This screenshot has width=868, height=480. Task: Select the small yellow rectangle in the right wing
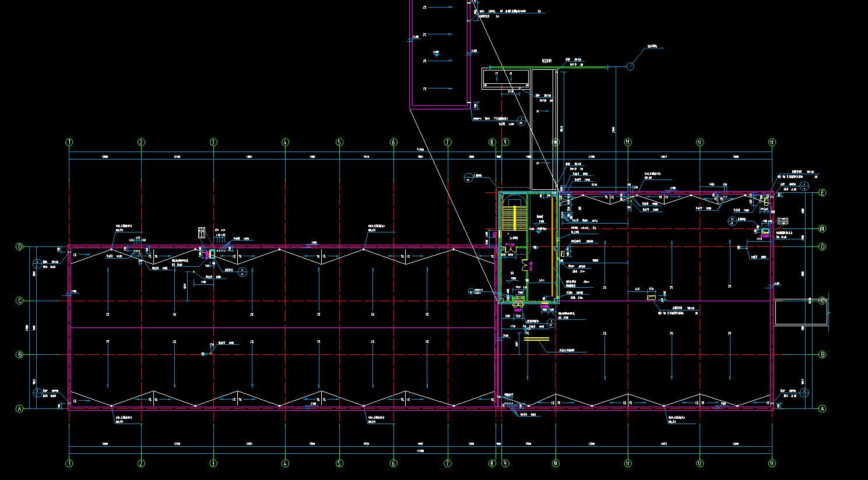pos(652,298)
